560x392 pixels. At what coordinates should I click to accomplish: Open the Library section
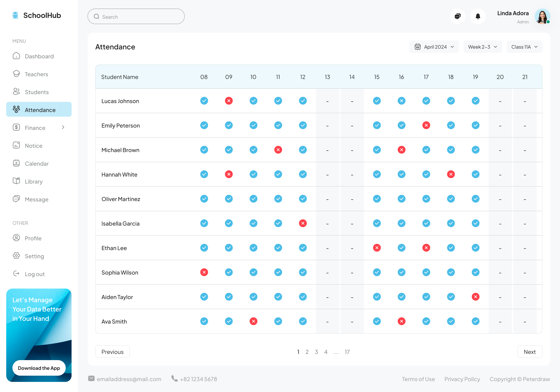pos(34,181)
